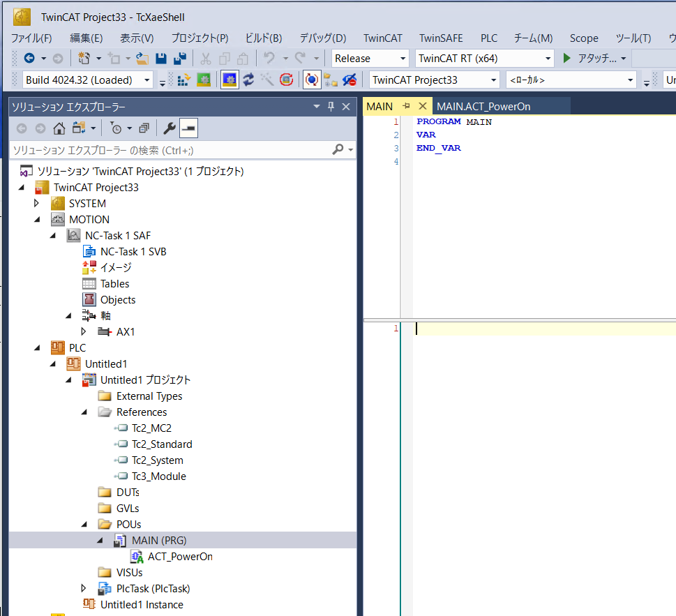Click the アタッチ... button
The image size is (676, 616).
pyautogui.click(x=596, y=58)
